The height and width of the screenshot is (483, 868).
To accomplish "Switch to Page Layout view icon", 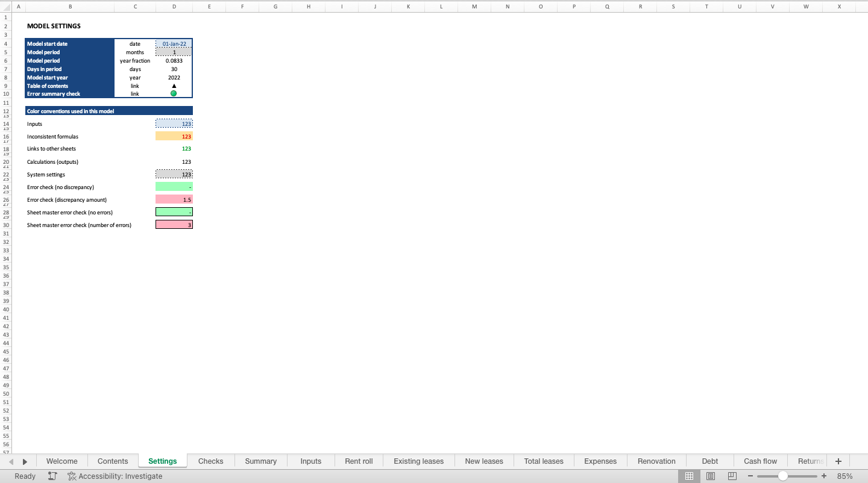I will pyautogui.click(x=711, y=476).
